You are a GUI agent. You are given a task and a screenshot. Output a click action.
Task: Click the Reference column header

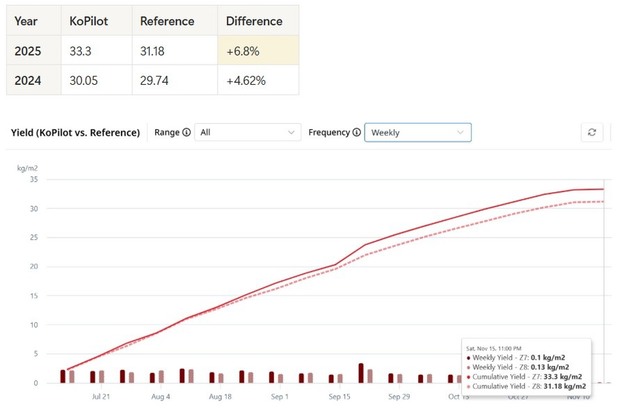pyautogui.click(x=167, y=21)
